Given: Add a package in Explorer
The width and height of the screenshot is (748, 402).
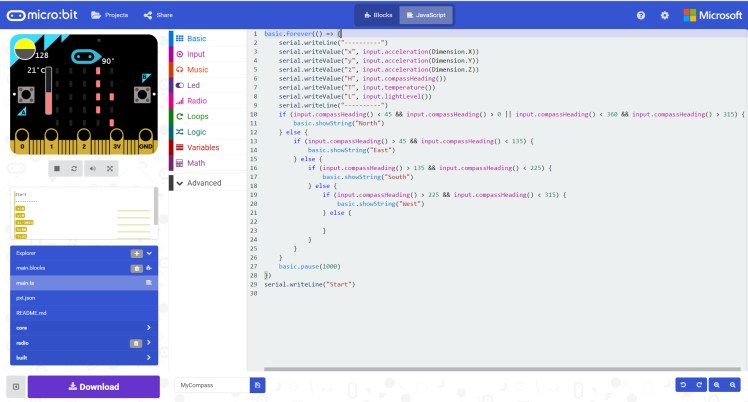Looking at the screenshot, I should tap(136, 253).
